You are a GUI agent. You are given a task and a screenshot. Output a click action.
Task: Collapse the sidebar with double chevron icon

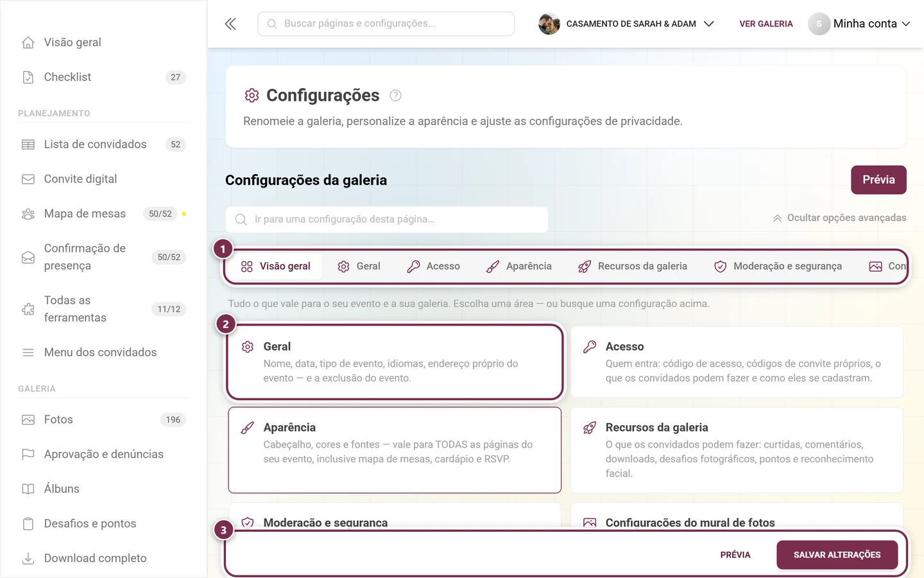point(230,24)
